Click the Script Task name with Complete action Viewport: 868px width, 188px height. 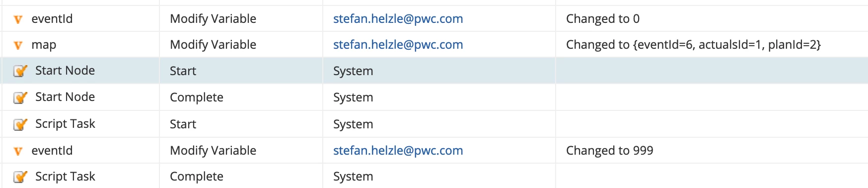(65, 177)
